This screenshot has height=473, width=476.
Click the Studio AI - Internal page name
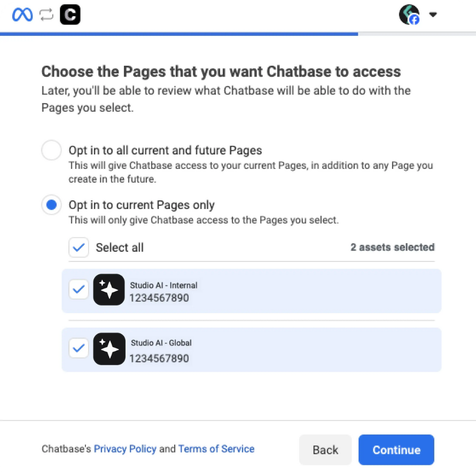(x=163, y=285)
